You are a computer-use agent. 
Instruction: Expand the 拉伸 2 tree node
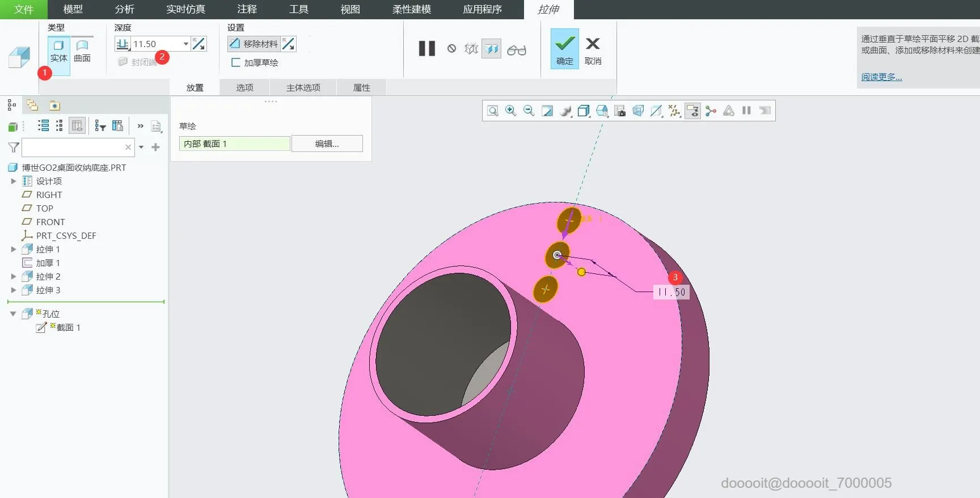[14, 277]
